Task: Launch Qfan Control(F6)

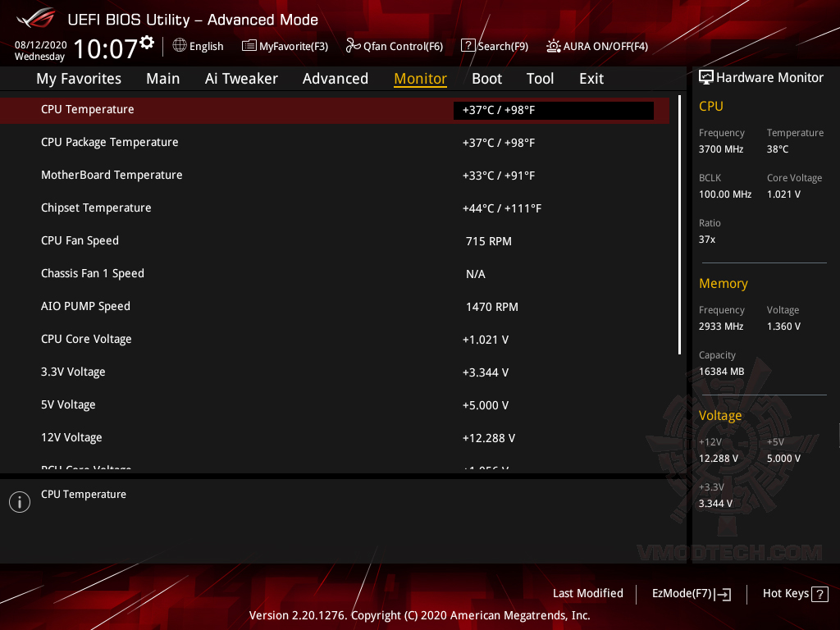Action: point(395,46)
